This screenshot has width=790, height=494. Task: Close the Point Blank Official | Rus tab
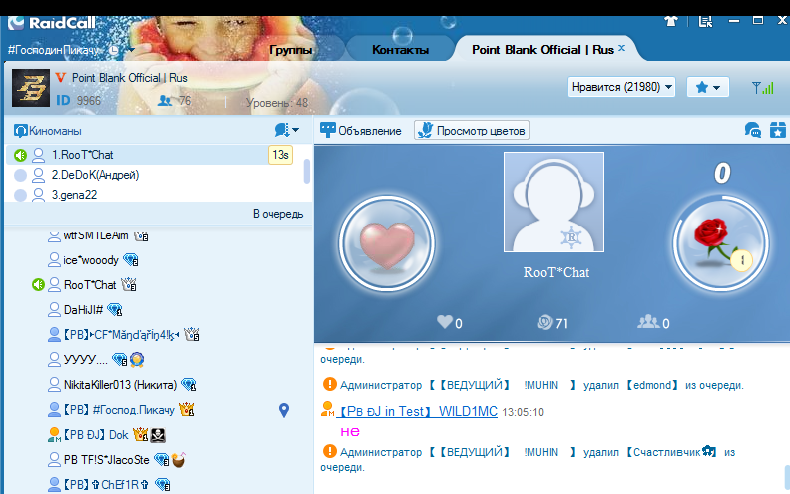coord(621,48)
